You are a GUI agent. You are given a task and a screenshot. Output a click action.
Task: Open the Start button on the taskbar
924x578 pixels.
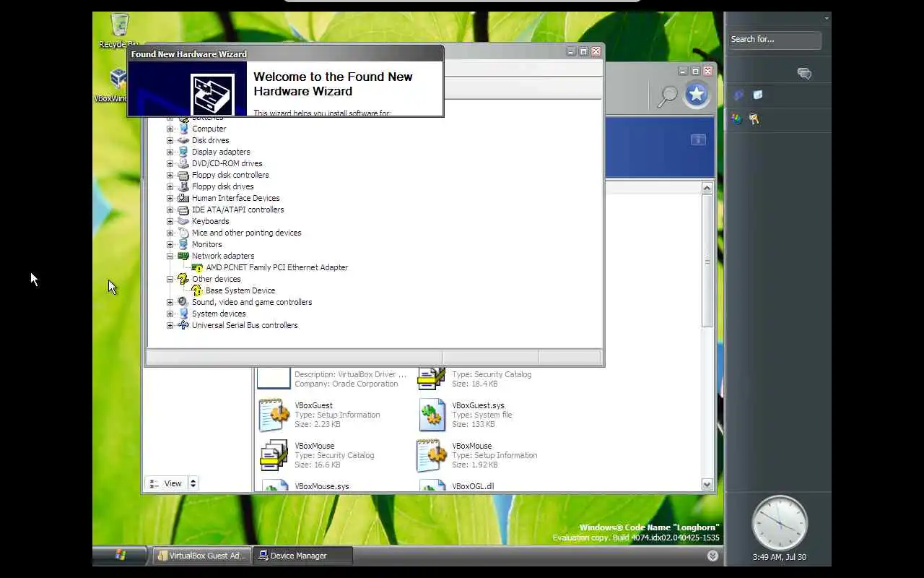(x=121, y=555)
